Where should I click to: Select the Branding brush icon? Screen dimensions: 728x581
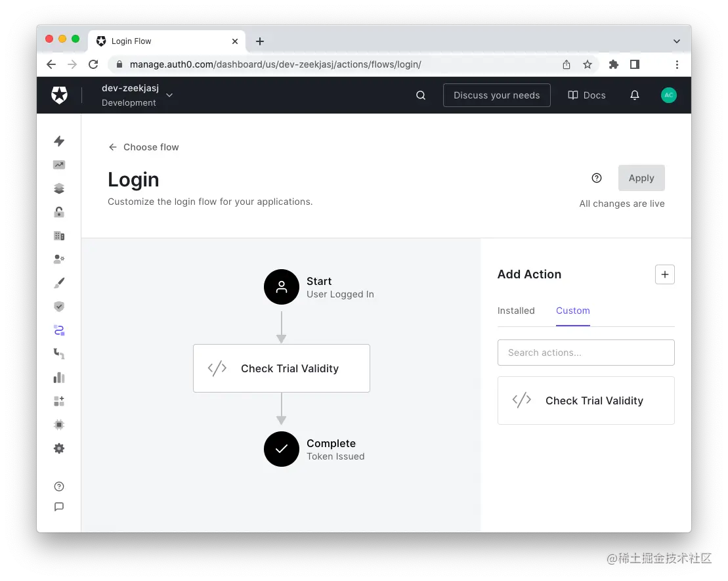[x=59, y=282]
